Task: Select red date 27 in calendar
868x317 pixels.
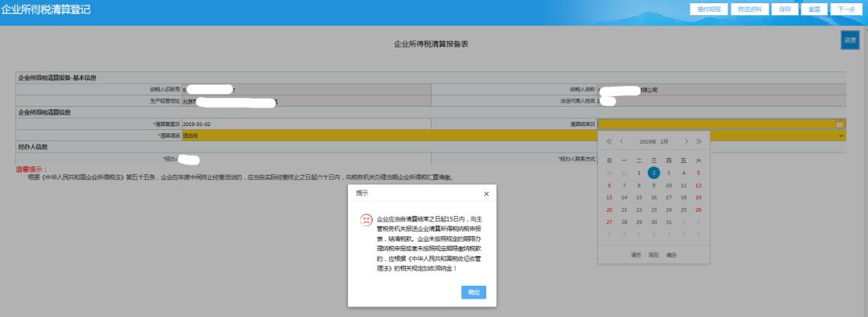Action: 609,221
